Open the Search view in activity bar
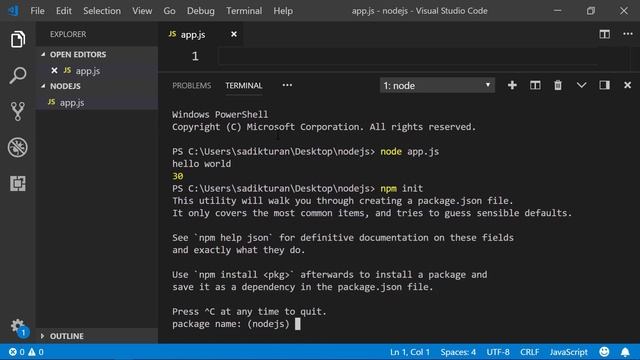 tap(18, 76)
